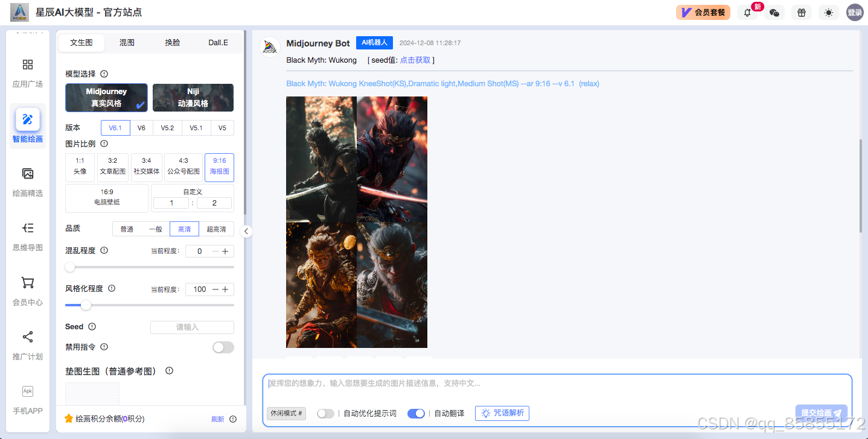This screenshot has height=439, width=868.
Task: Select version V6
Action: (141, 128)
